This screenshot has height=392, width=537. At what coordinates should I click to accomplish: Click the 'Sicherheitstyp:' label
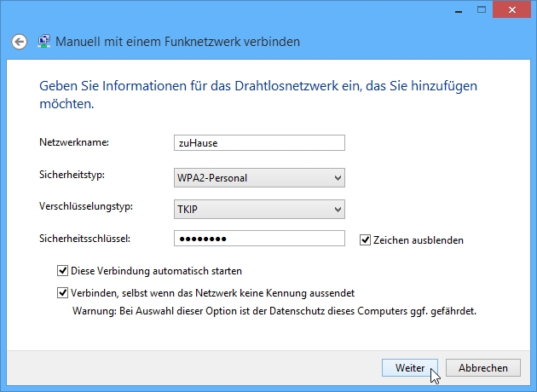pyautogui.click(x=72, y=176)
